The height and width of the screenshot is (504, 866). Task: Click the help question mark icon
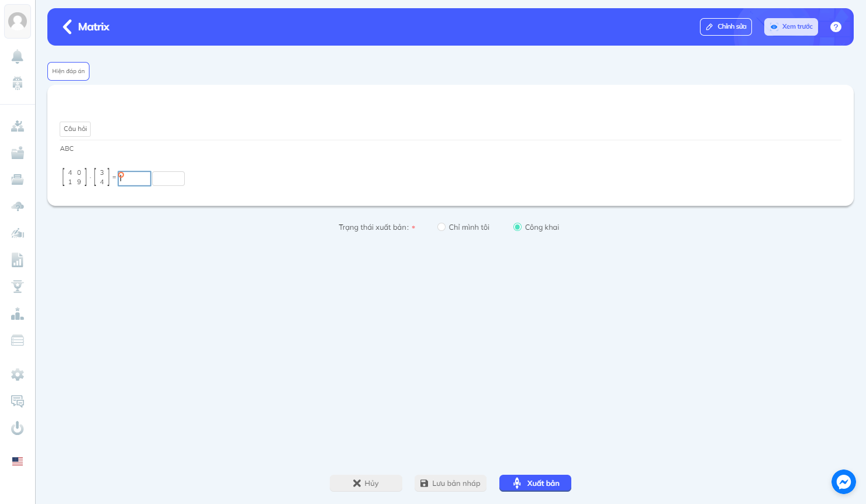pos(836,27)
